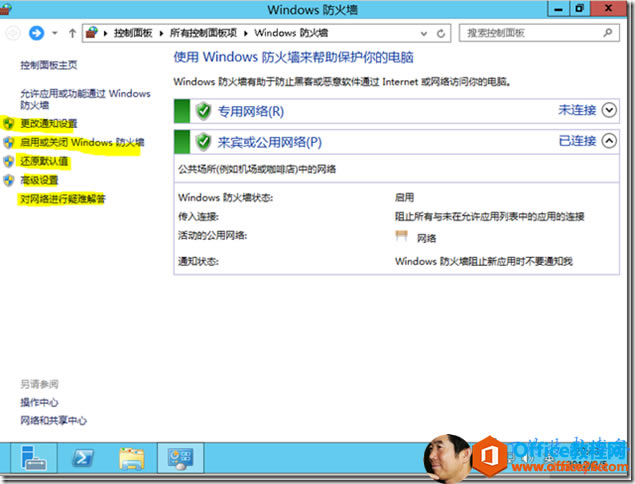Launch PowerShell from the taskbar
Viewport: 635px width, 484px height.
83,458
